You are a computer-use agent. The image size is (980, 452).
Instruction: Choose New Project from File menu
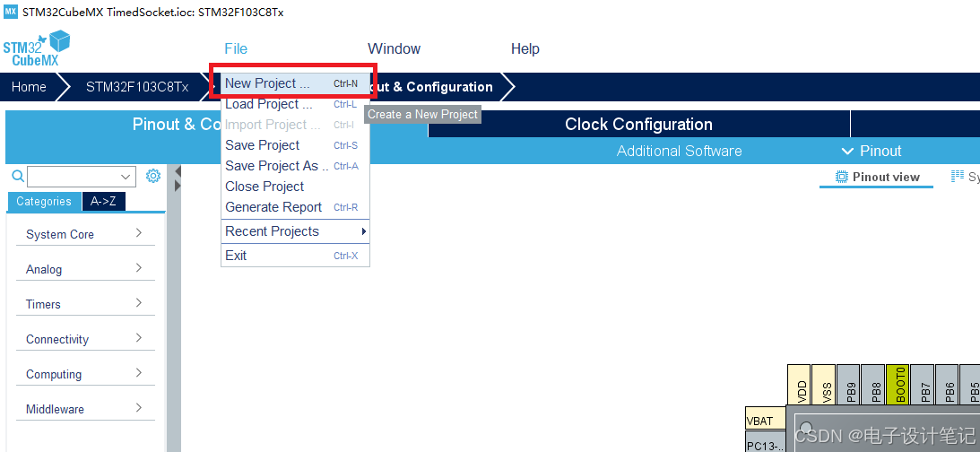pyautogui.click(x=295, y=83)
